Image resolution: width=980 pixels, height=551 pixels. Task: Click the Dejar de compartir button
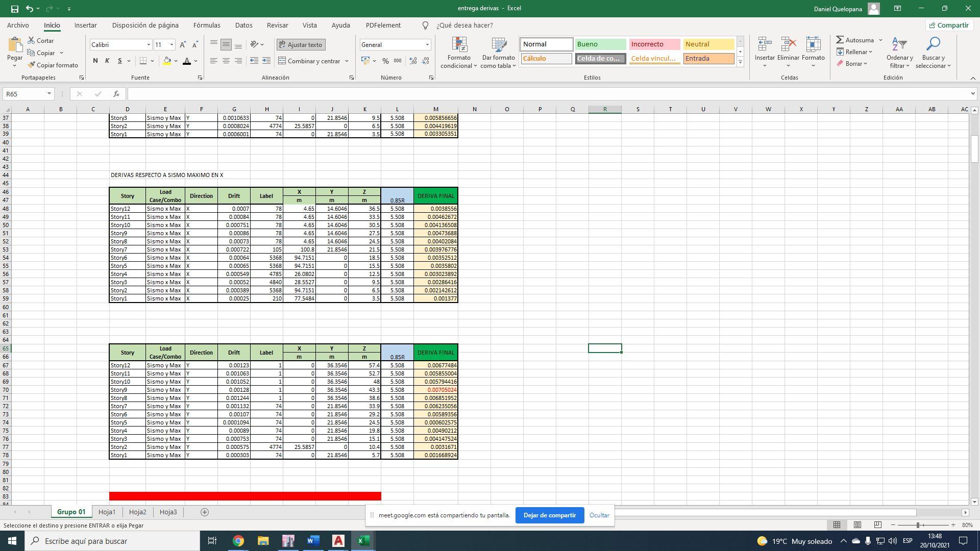click(549, 515)
